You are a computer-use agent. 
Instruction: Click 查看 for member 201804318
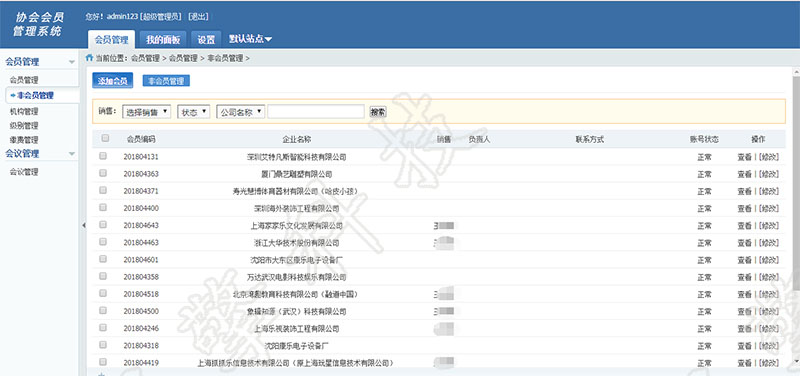(x=744, y=346)
